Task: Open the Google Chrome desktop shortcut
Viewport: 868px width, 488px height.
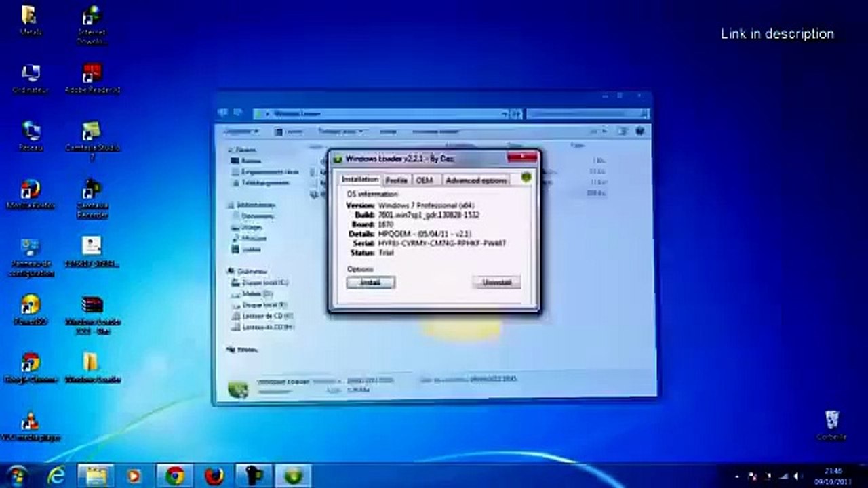Action: 31,369
